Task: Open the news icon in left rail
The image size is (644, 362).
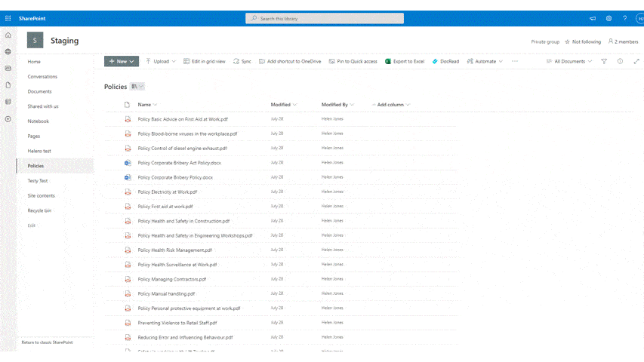Action: [8, 69]
